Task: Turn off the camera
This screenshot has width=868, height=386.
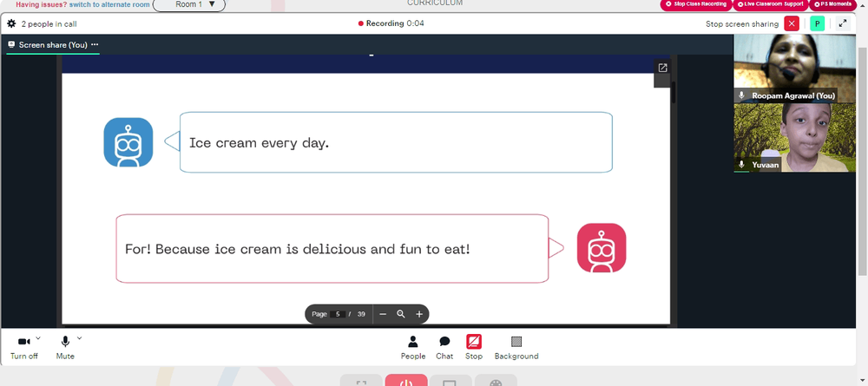Action: pyautogui.click(x=23, y=348)
